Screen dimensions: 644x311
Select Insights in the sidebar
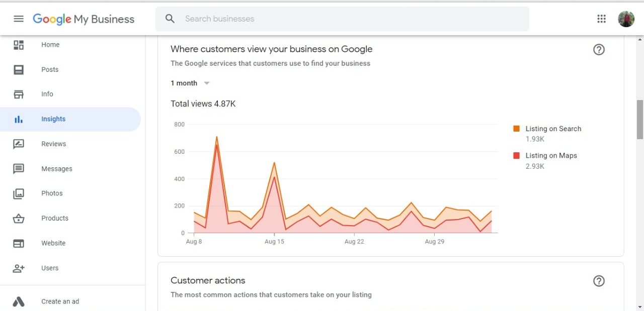coord(53,119)
